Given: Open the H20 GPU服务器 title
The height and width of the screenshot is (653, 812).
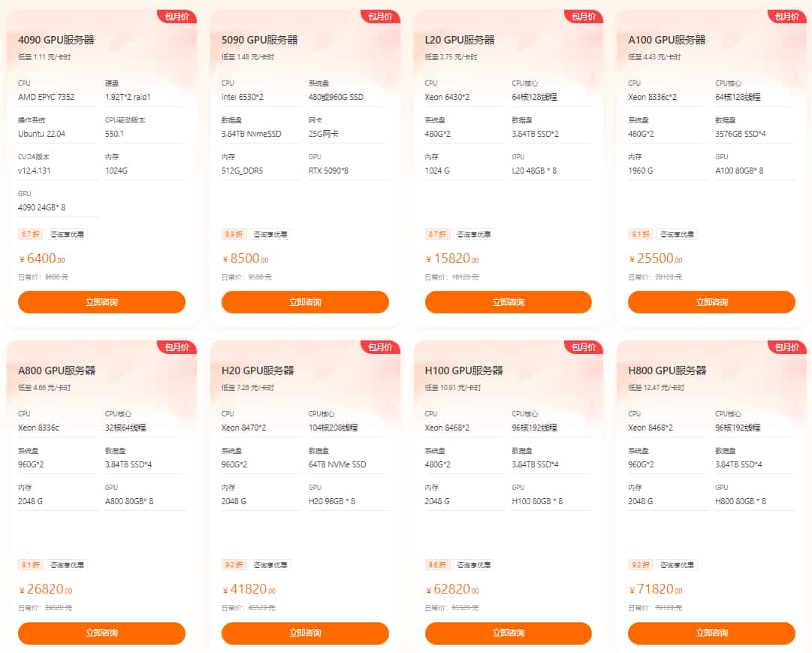Looking at the screenshot, I should (x=258, y=370).
